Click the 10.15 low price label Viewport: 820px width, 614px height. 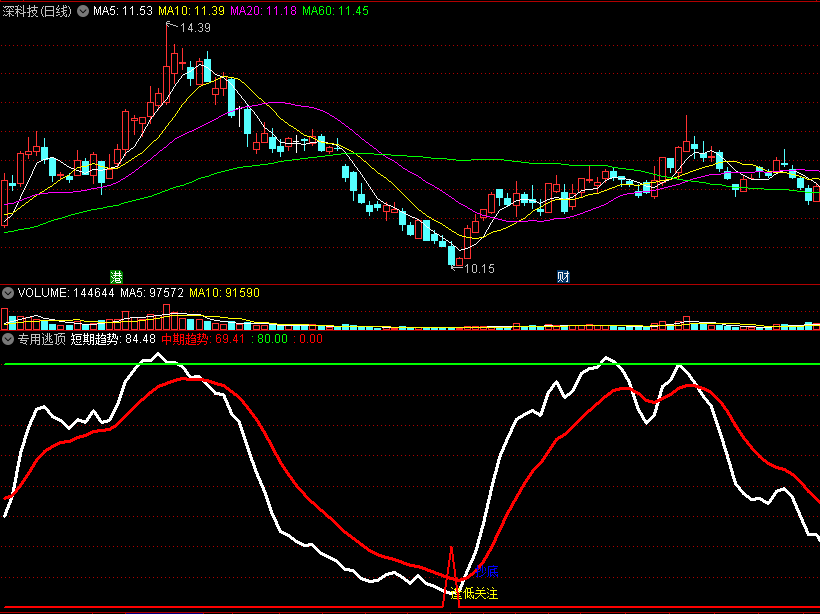pyautogui.click(x=479, y=269)
